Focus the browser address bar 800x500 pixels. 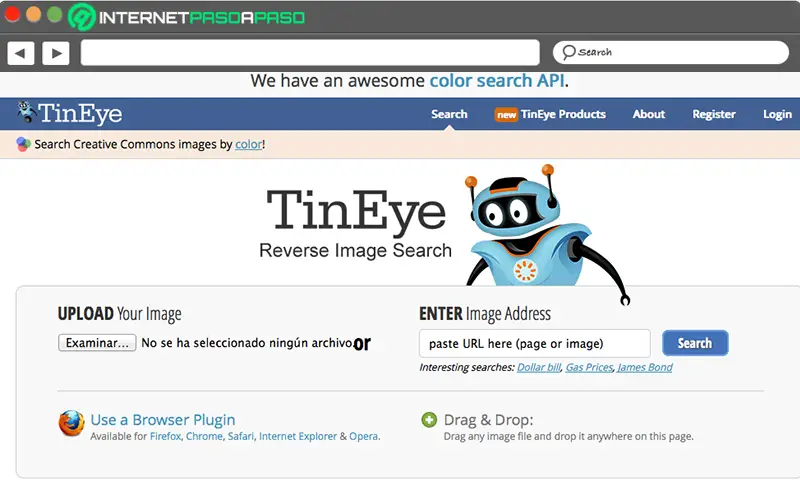[x=310, y=52]
